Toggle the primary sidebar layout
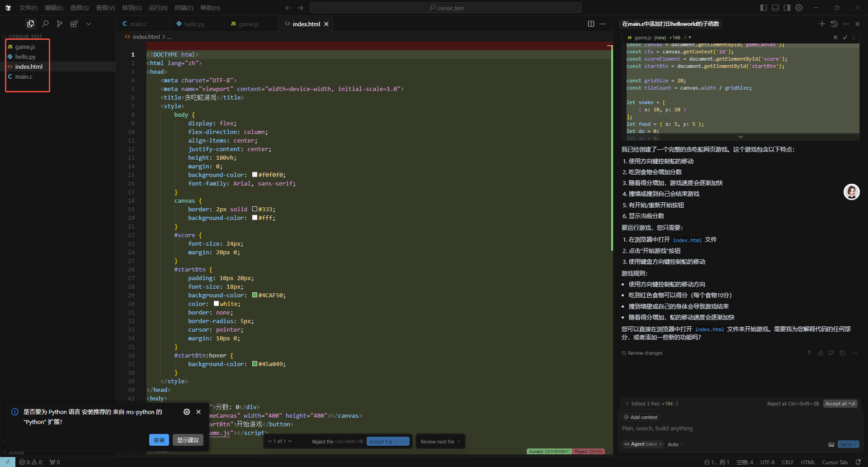The image size is (868, 467). click(x=764, y=8)
